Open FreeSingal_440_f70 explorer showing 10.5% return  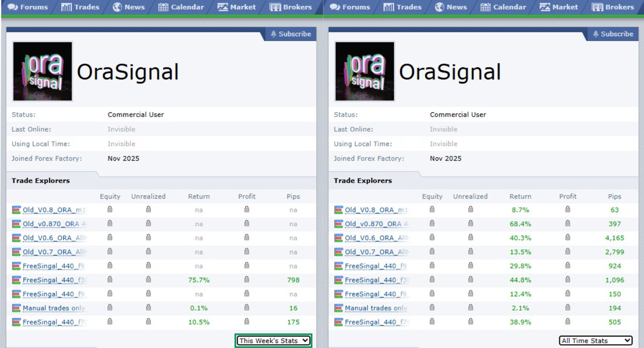(x=54, y=322)
